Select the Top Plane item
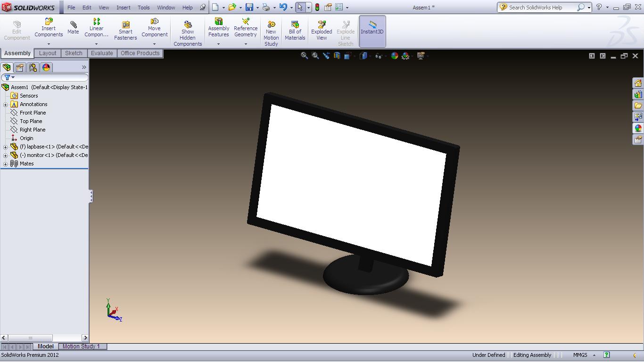This screenshot has height=362, width=644. point(31,121)
